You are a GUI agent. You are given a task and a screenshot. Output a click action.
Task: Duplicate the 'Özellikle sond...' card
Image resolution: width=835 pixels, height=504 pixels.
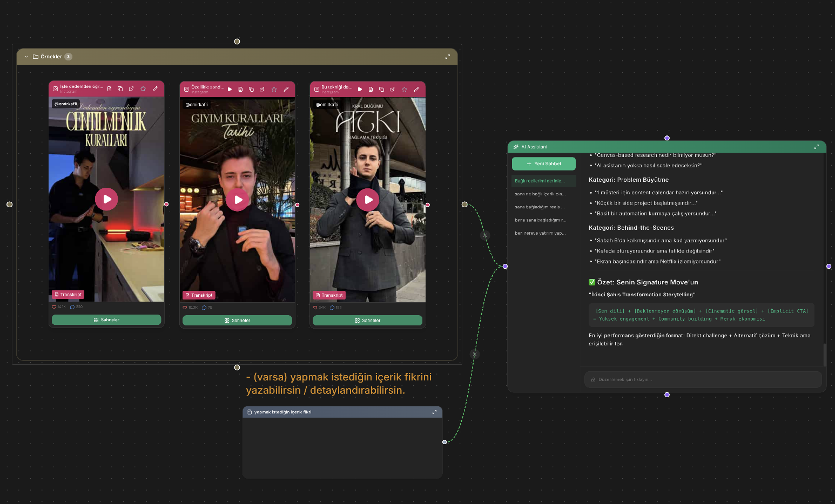tap(251, 89)
